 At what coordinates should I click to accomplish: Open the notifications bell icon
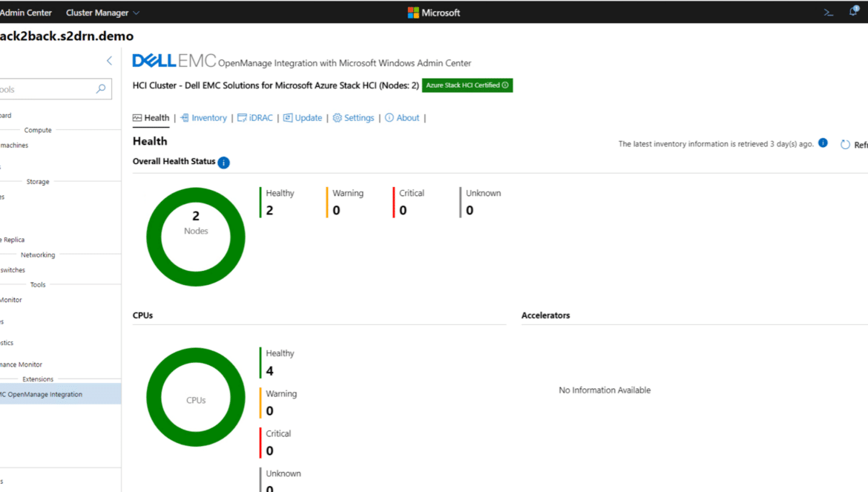click(854, 11)
